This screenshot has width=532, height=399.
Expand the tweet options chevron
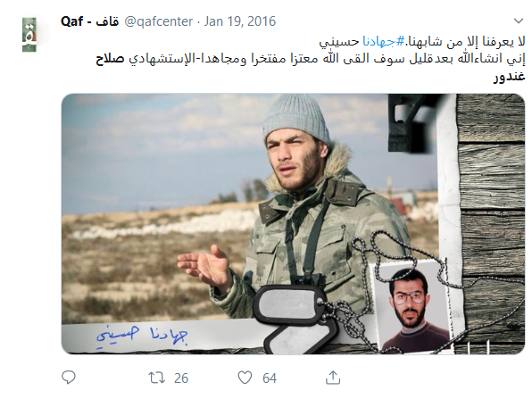[518, 21]
